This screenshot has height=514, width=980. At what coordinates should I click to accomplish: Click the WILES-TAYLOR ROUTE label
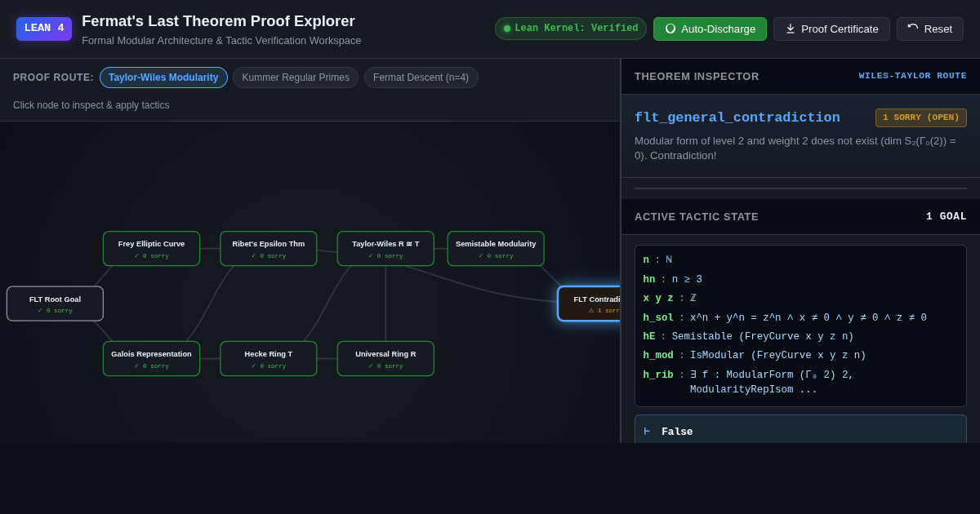pos(912,76)
